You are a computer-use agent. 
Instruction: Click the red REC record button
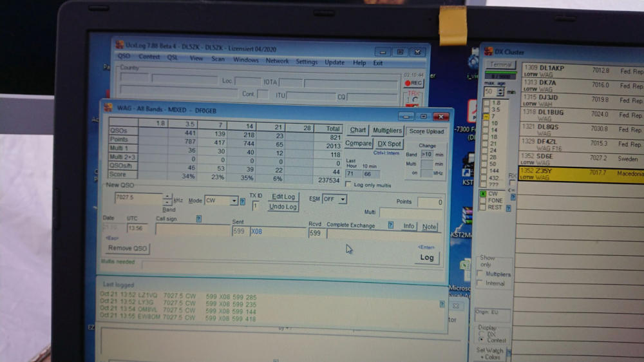pos(413,83)
